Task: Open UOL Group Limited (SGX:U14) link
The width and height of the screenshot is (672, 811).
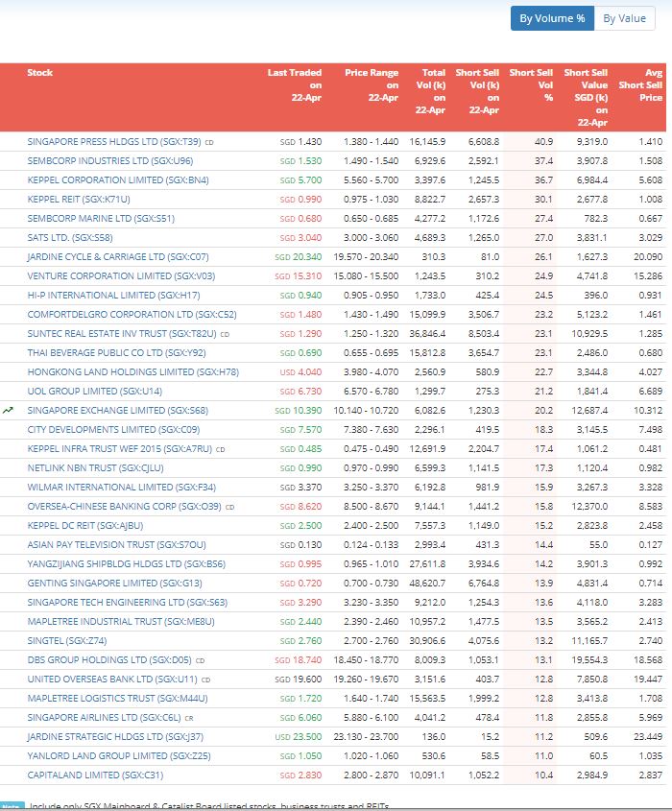Action: tap(95, 391)
